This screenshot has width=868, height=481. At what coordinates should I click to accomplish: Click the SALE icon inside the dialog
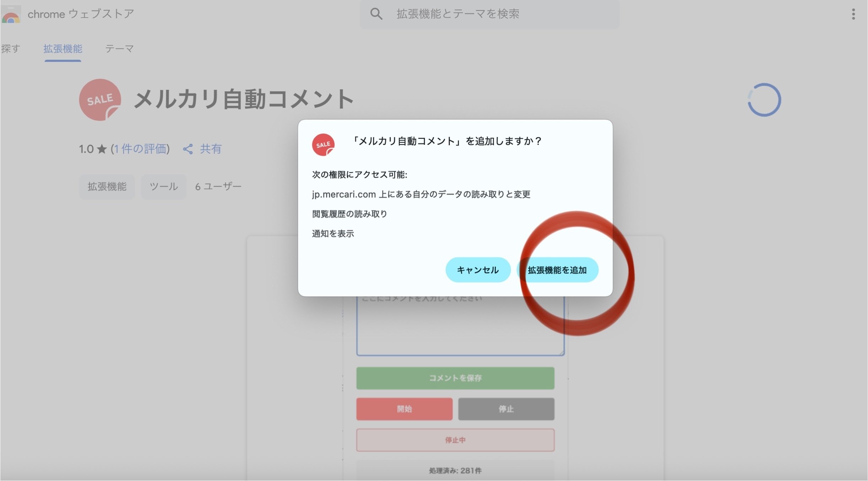(323, 144)
